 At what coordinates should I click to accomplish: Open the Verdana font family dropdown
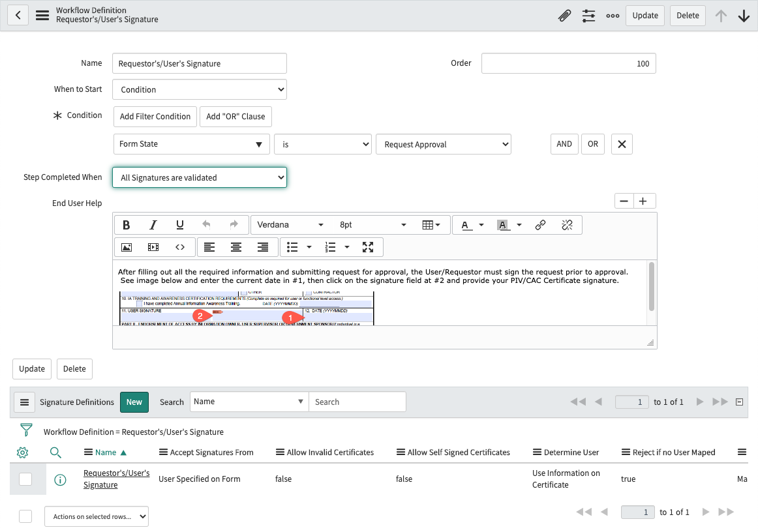(290, 225)
